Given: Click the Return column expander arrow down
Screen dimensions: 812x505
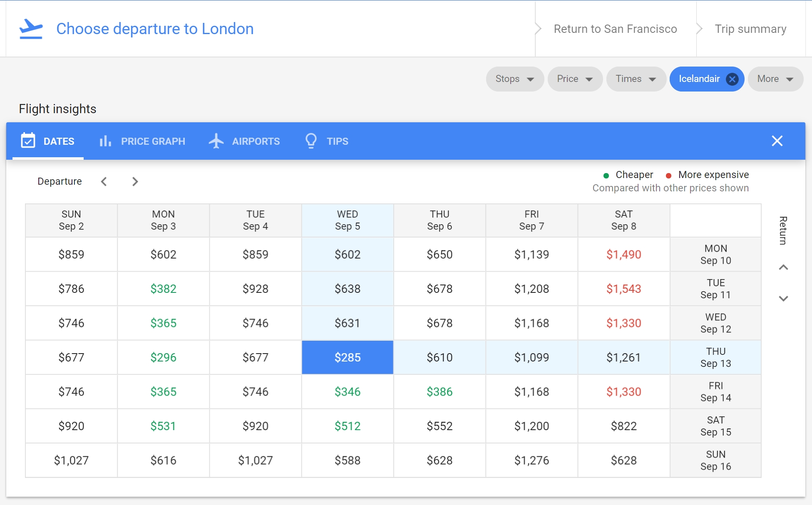Looking at the screenshot, I should pos(783,299).
